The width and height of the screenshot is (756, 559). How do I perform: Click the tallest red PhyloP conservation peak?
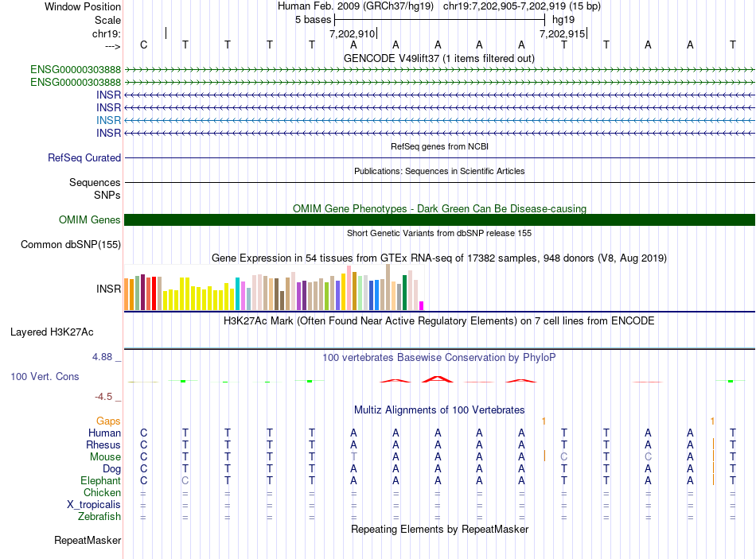pos(438,378)
